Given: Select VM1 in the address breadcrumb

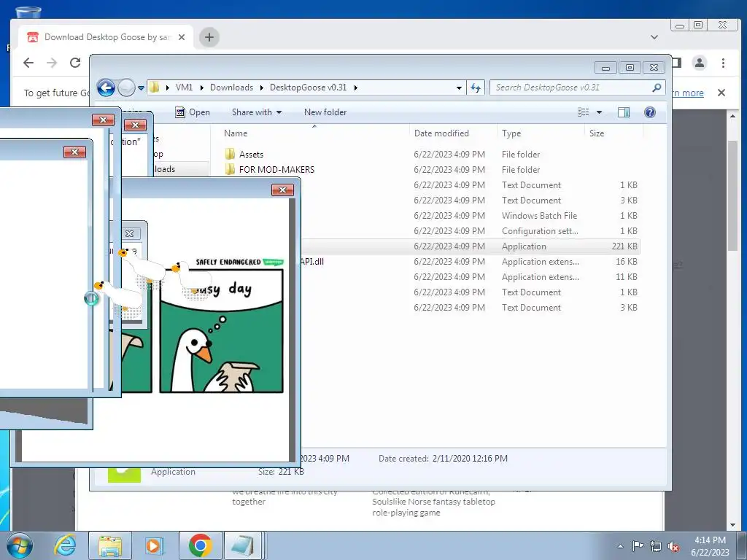Looking at the screenshot, I should [184, 87].
